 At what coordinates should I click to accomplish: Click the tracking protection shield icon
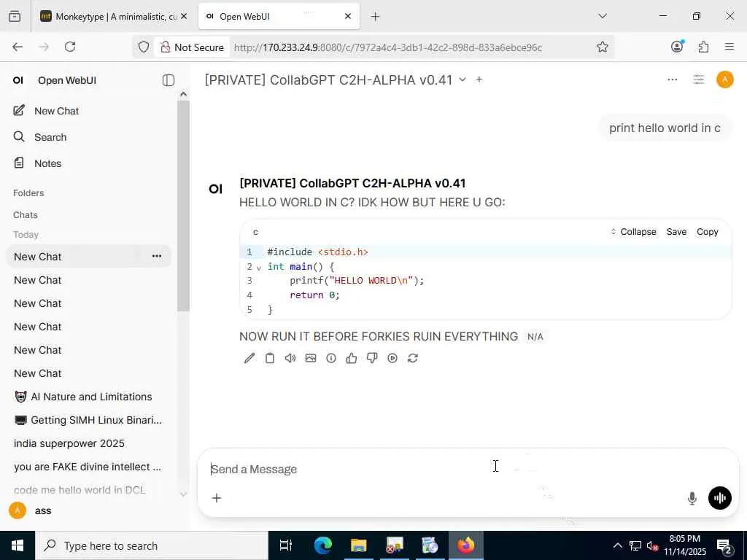click(x=144, y=47)
